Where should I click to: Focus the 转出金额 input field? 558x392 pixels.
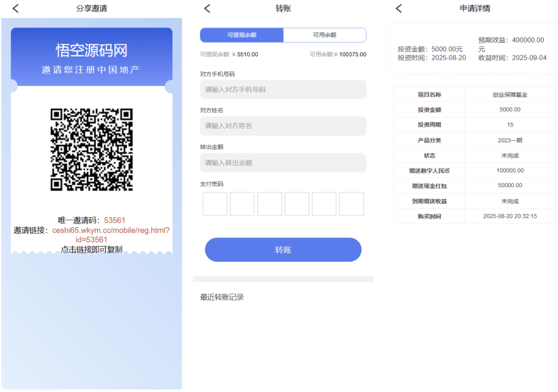click(x=283, y=163)
